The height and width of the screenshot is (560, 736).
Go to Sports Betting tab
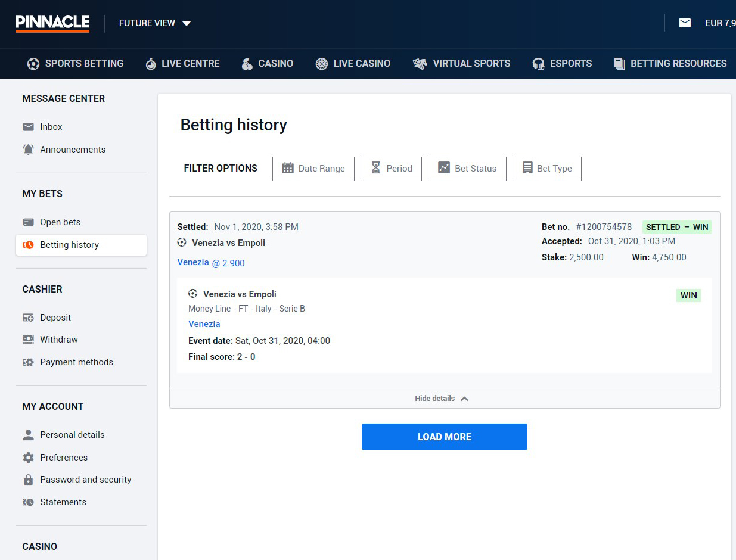coord(75,63)
